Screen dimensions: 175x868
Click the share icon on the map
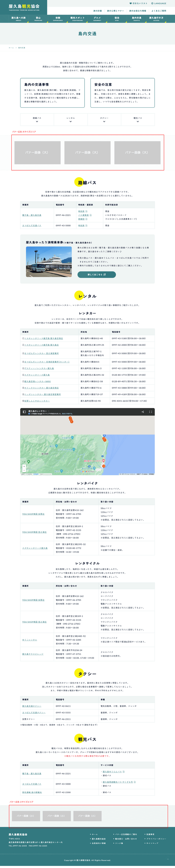pos(143,412)
